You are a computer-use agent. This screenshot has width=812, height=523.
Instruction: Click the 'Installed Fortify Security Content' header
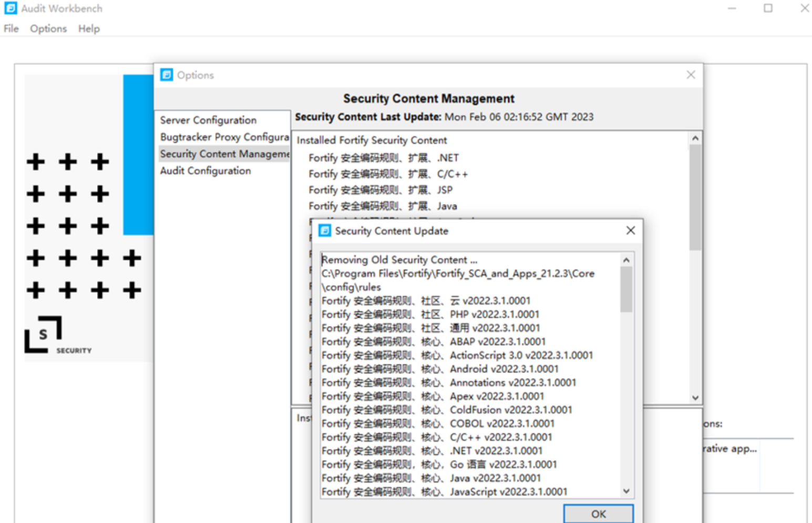point(372,140)
